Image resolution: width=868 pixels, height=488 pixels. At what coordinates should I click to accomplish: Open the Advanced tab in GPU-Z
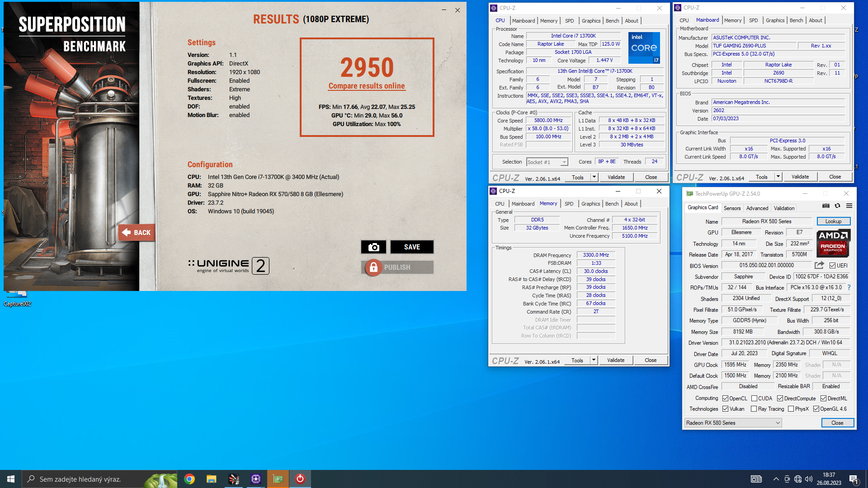point(757,208)
